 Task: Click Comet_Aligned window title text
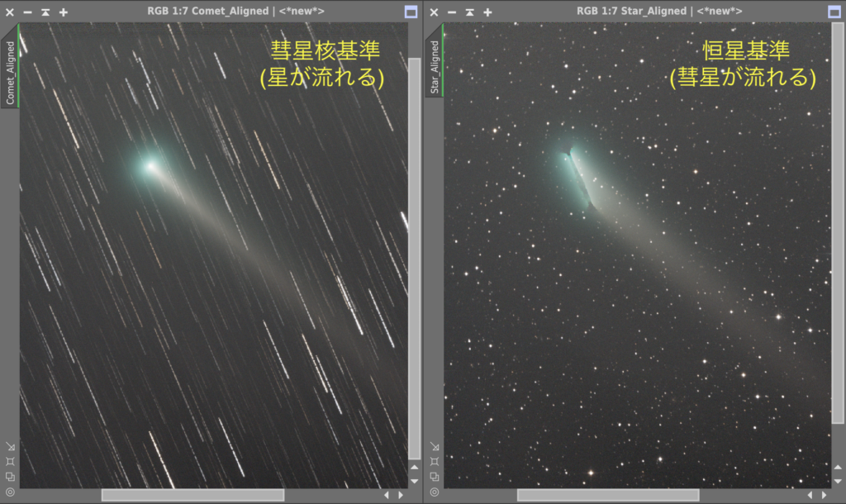point(235,11)
